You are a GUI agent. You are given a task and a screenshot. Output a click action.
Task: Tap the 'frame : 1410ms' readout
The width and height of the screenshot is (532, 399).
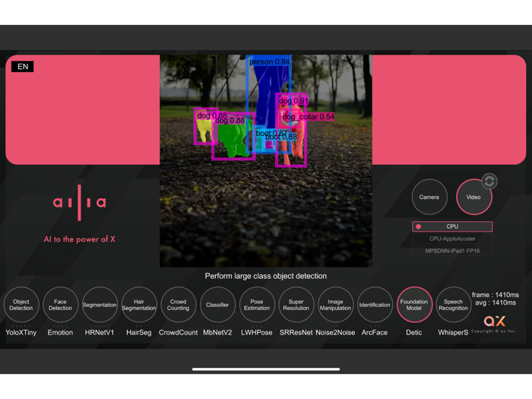496,295
